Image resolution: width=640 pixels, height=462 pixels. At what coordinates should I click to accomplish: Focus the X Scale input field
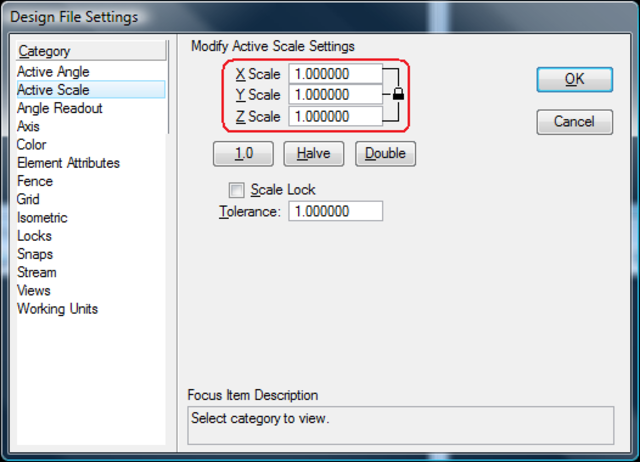(x=336, y=74)
